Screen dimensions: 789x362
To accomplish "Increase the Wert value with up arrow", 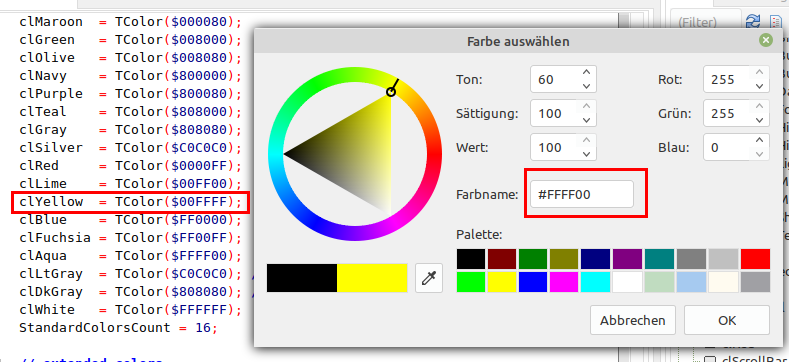I will 586,140.
